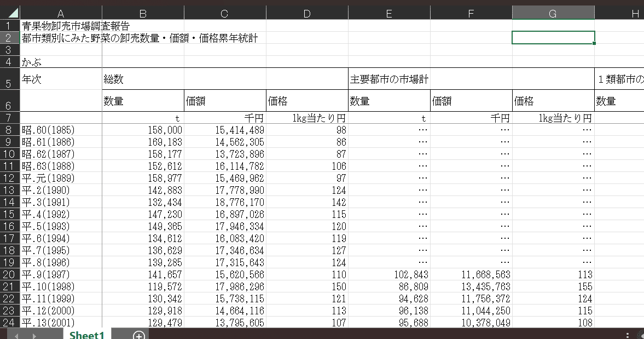Click 価額 in column F
Screen dimensions: 644x339
pos(472,100)
